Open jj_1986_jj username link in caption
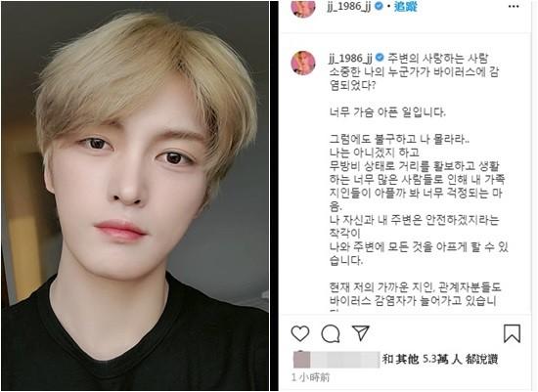 click(x=350, y=59)
